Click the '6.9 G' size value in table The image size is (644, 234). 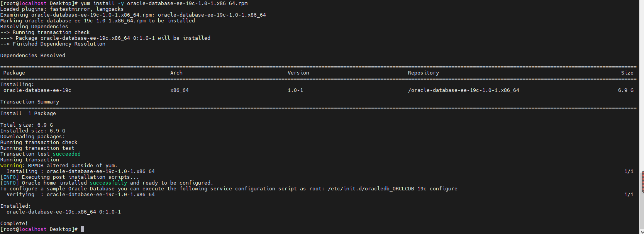[626, 90]
